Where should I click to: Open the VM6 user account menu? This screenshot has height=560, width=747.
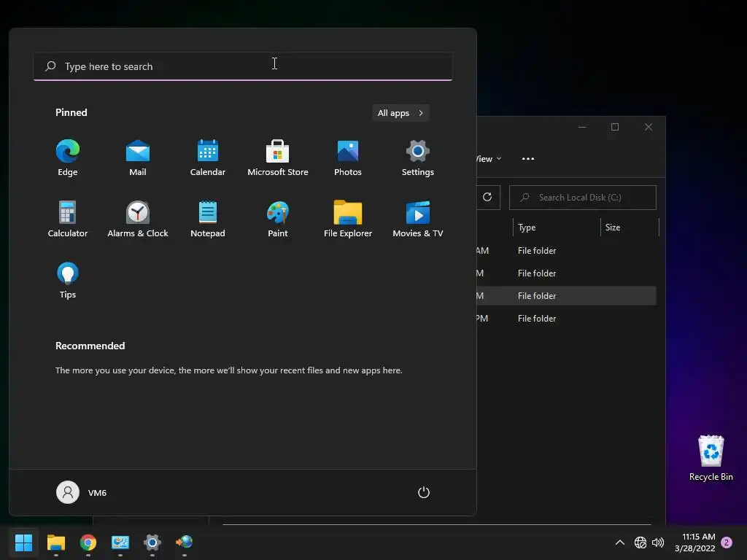[82, 492]
